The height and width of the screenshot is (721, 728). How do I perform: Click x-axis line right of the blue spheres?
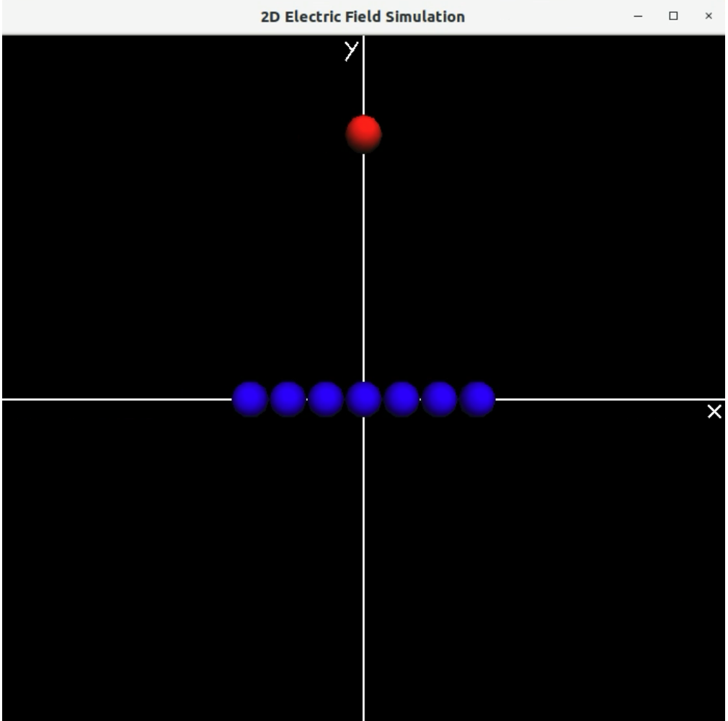coord(605,399)
